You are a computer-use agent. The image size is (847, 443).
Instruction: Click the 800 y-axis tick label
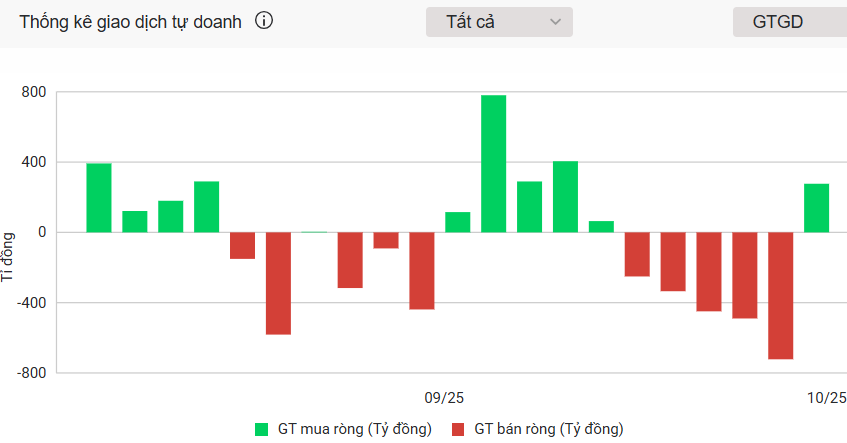coord(32,92)
